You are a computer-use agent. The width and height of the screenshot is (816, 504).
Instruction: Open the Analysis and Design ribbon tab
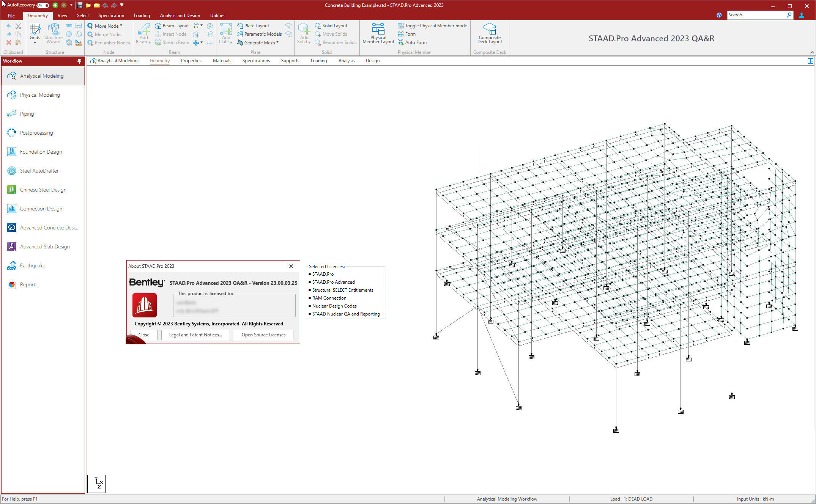coord(180,16)
